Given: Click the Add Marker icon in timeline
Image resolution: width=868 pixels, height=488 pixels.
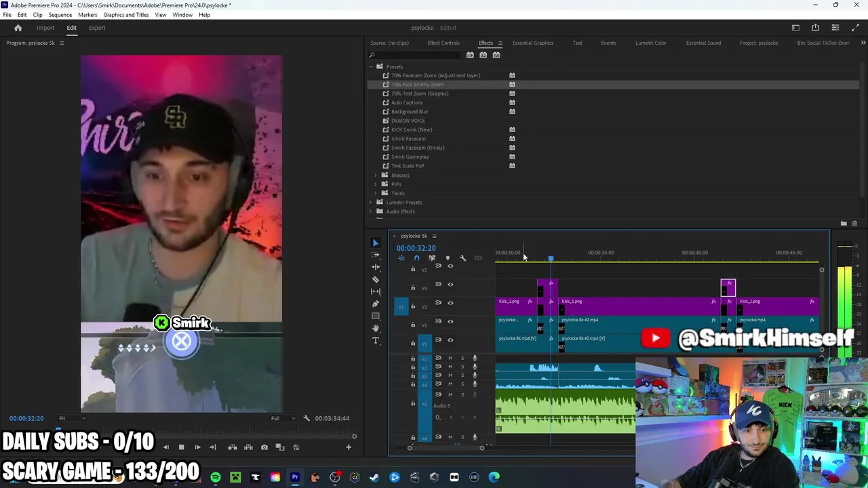Looking at the screenshot, I should click(448, 258).
